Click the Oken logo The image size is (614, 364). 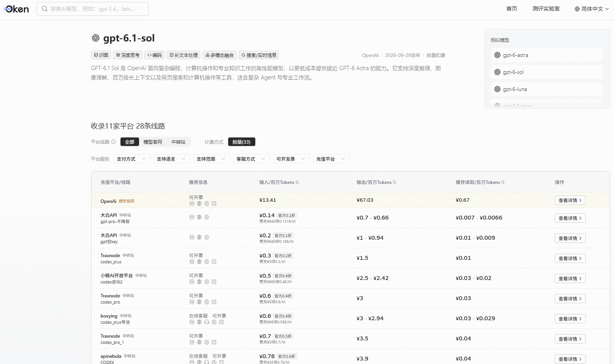tap(17, 9)
